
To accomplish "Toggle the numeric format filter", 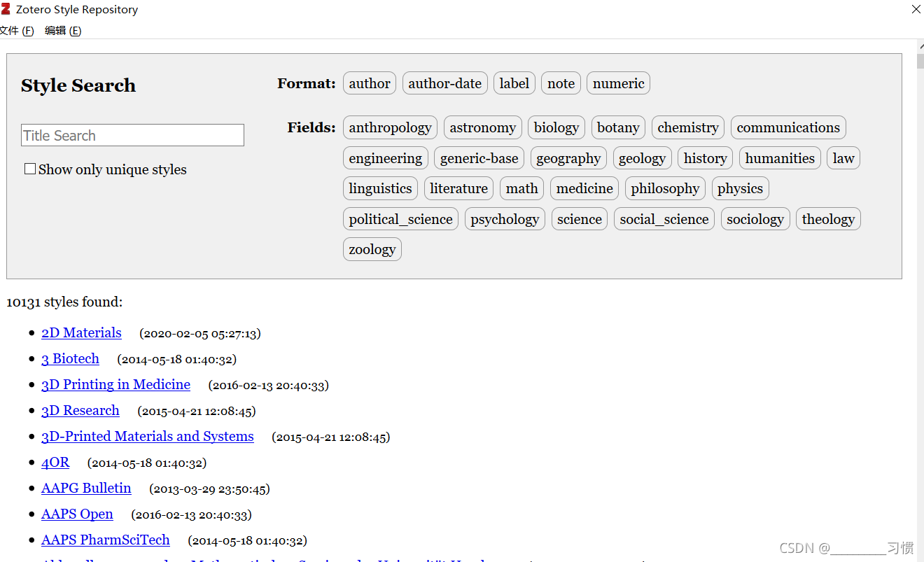I will [618, 83].
